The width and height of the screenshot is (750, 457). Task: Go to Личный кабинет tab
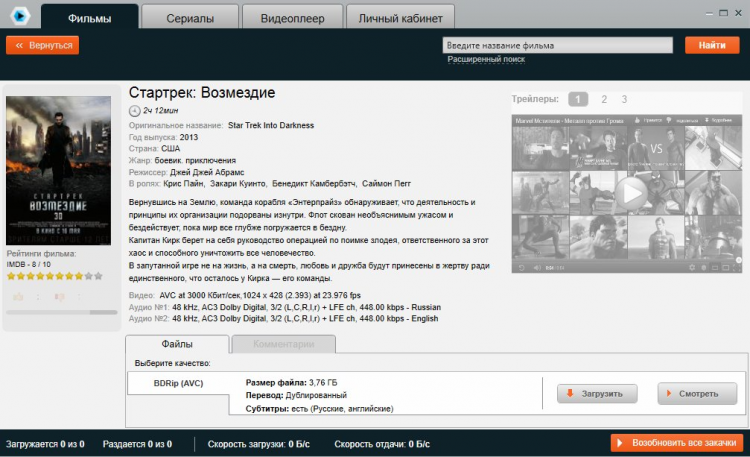pyautogui.click(x=400, y=18)
